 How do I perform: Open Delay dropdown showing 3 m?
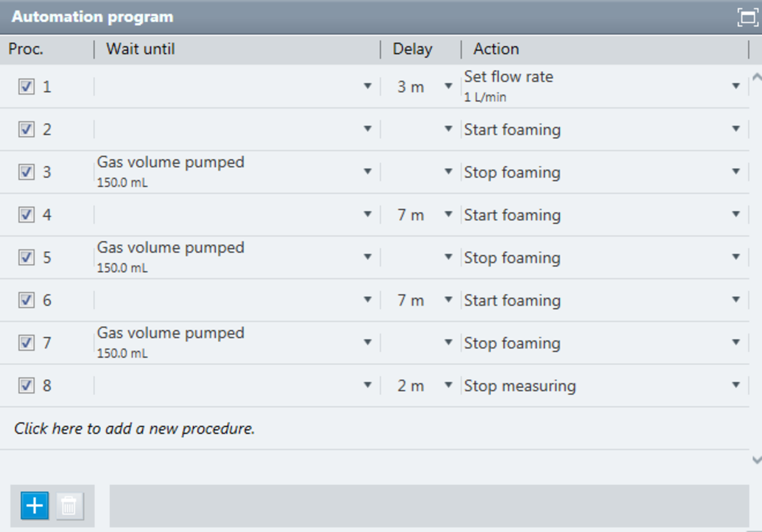pyautogui.click(x=448, y=86)
